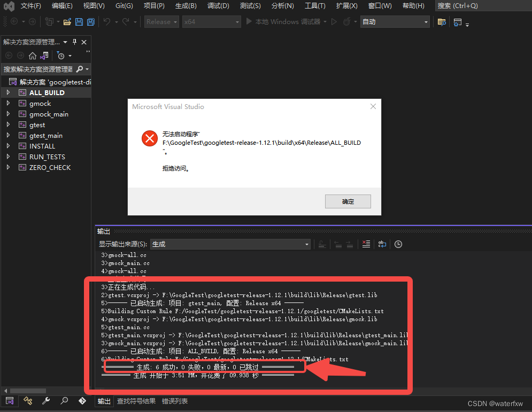Click the hot reload flame icon
The width and height of the screenshot is (532, 412).
pyautogui.click(x=347, y=22)
